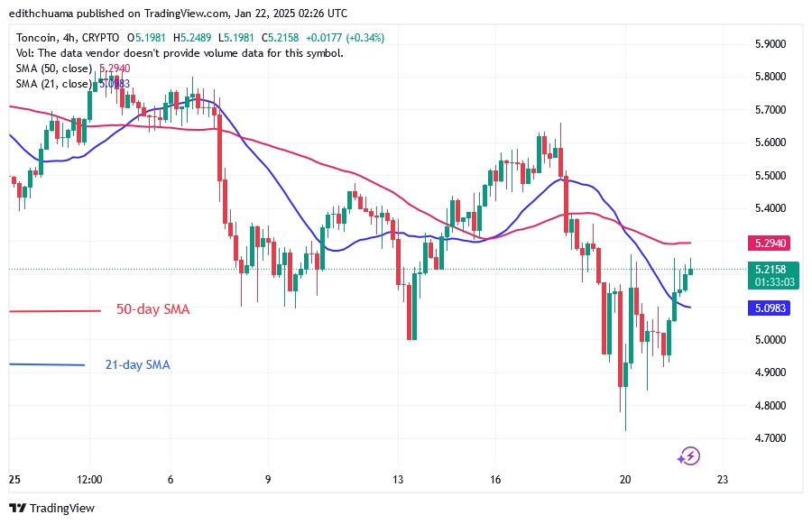Image resolution: width=812 pixels, height=524 pixels.
Task: Click the TradingView wordmark at bottom left
Action: tap(60, 508)
